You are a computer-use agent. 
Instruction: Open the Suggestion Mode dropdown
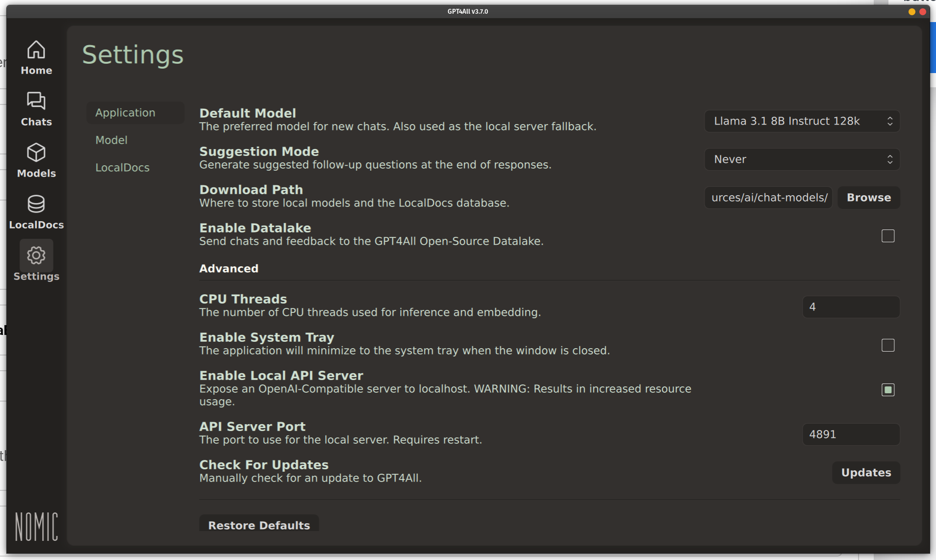(801, 159)
